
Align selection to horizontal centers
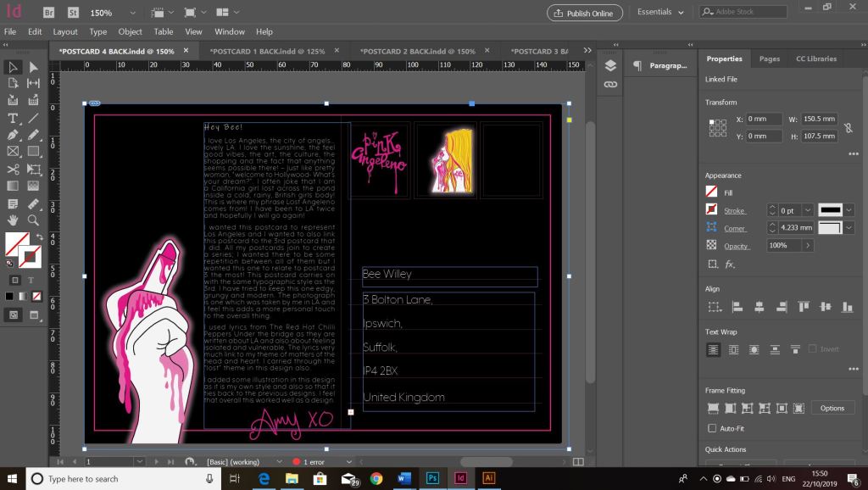[x=759, y=307]
